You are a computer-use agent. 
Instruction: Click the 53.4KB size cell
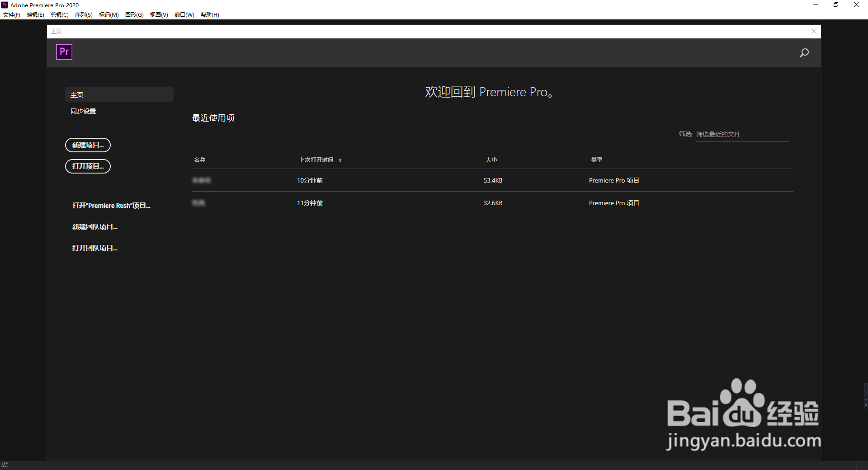click(x=493, y=180)
